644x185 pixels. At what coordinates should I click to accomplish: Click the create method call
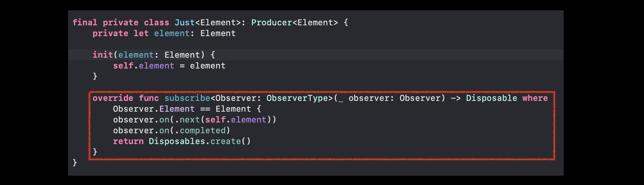pos(226,141)
